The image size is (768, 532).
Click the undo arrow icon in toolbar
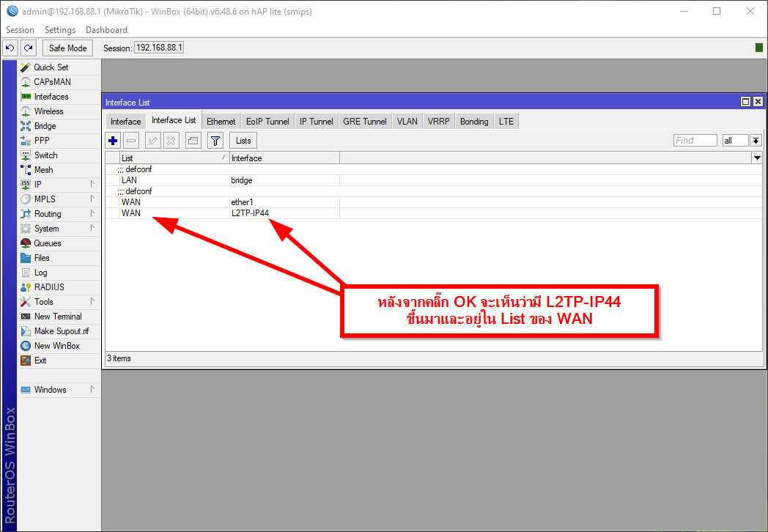pos(10,48)
